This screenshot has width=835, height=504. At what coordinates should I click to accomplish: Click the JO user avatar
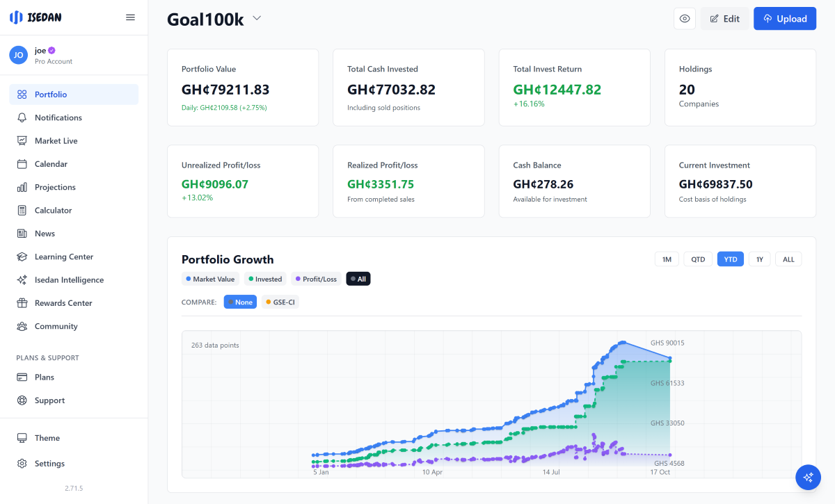click(19, 55)
